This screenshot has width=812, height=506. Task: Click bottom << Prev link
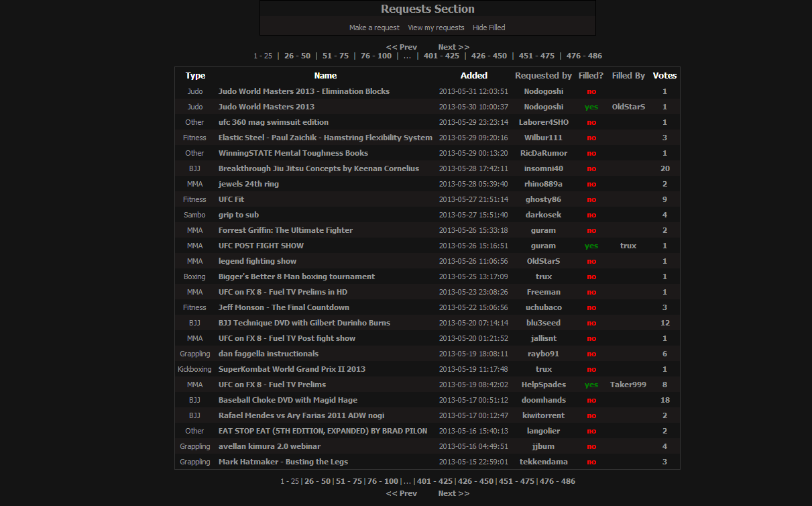[402, 493]
